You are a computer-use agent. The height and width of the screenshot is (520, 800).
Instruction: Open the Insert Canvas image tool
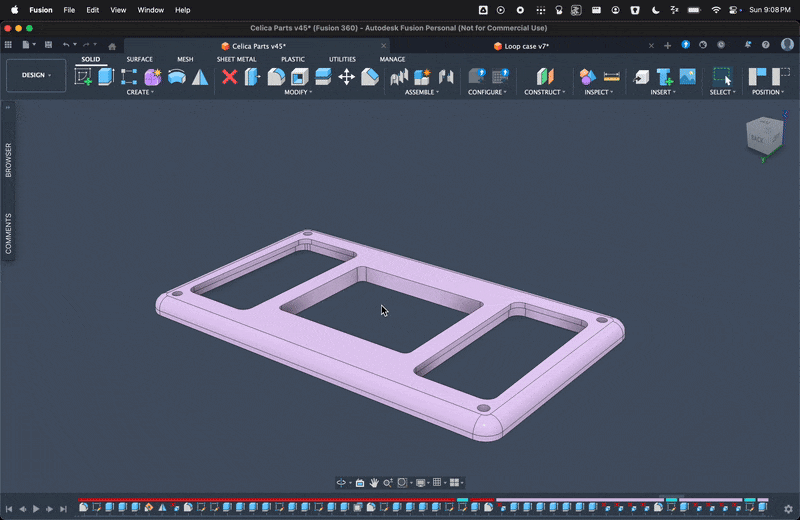click(x=688, y=77)
